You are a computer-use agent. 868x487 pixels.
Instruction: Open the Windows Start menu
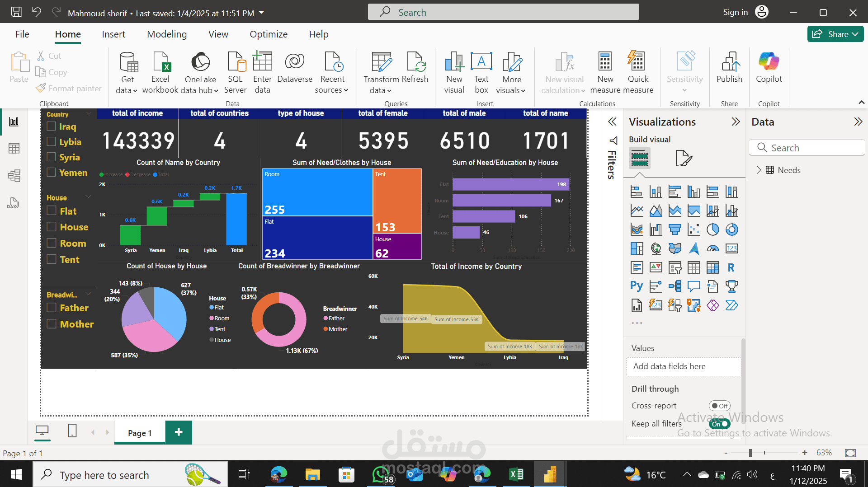click(x=16, y=474)
